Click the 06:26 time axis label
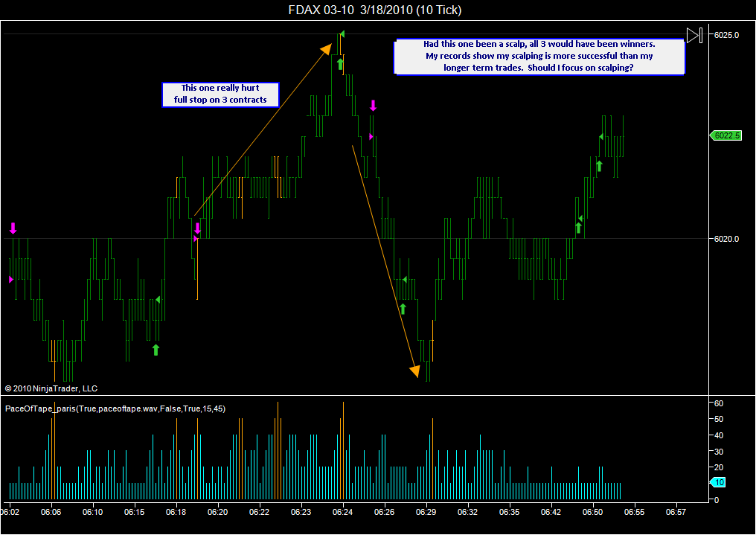The height and width of the screenshot is (535, 756). coord(384,512)
